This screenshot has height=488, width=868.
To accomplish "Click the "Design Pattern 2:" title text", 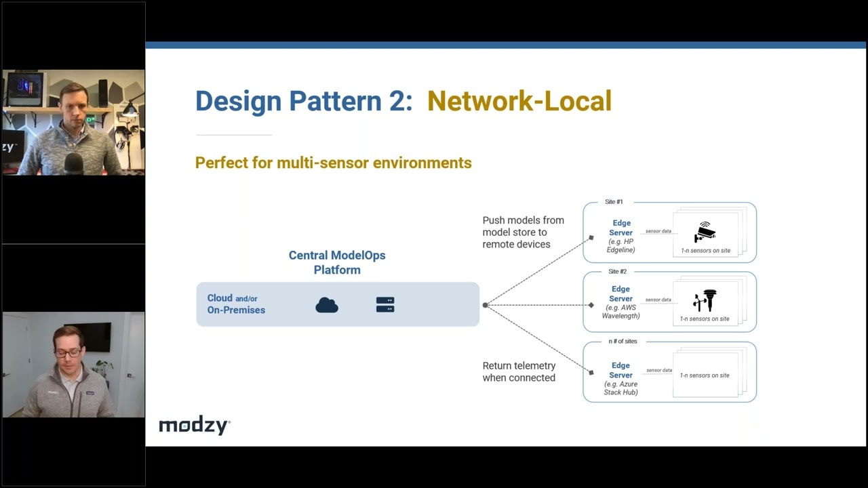I will coord(304,101).
